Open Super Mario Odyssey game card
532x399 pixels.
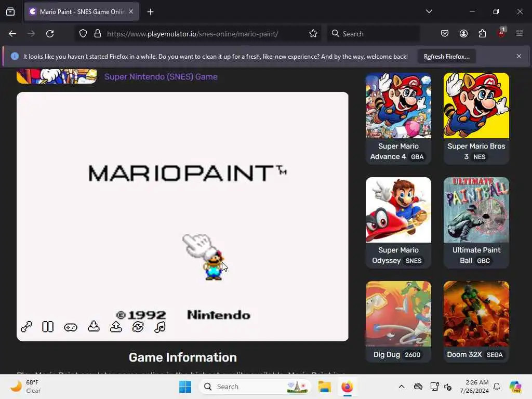coord(398,222)
